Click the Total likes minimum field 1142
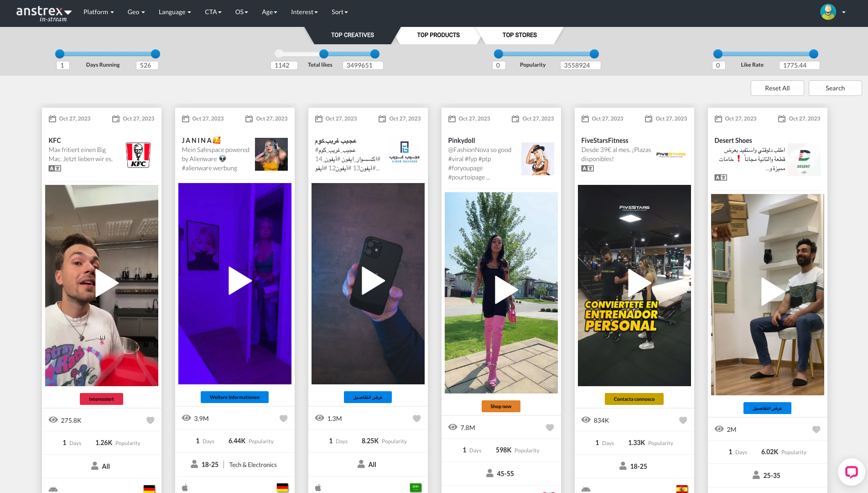The width and height of the screenshot is (868, 493). pyautogui.click(x=284, y=65)
